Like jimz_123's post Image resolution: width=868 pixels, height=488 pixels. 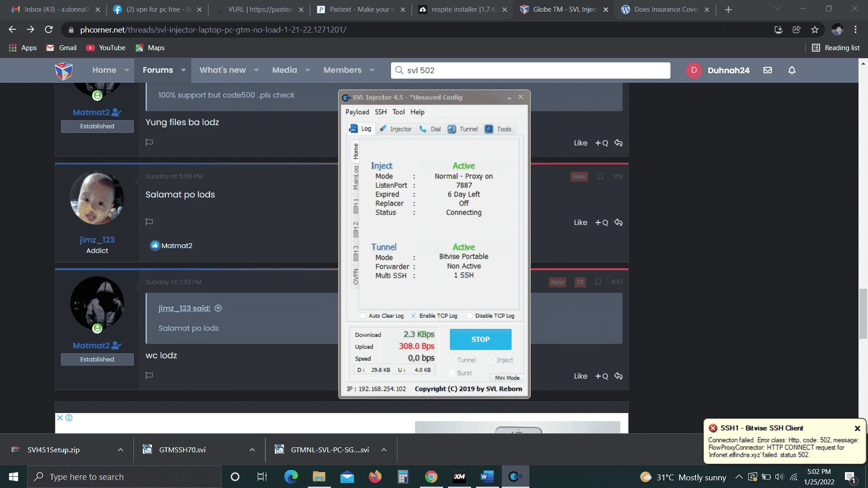click(580, 223)
